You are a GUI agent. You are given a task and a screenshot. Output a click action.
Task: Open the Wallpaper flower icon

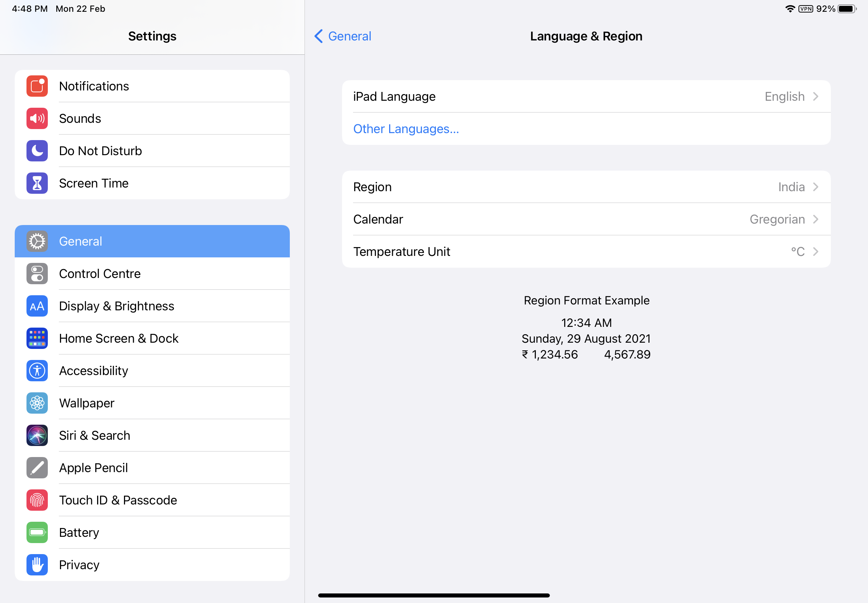tap(37, 403)
